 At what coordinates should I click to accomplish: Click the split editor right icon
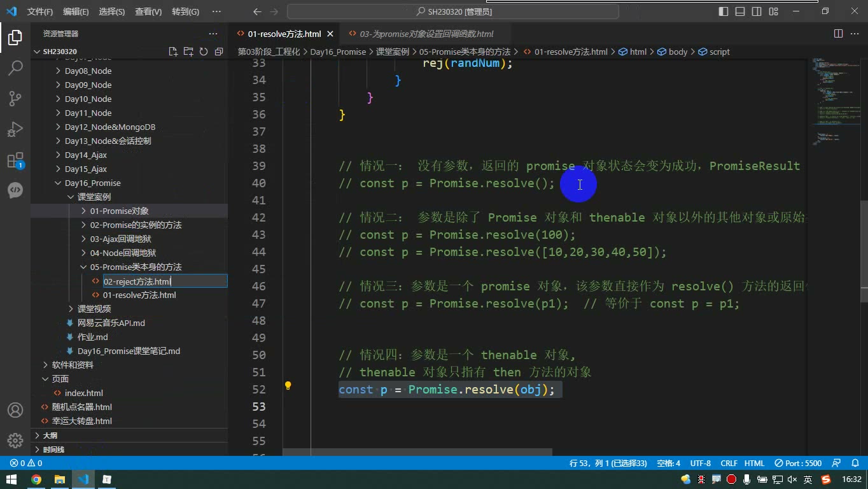click(839, 34)
